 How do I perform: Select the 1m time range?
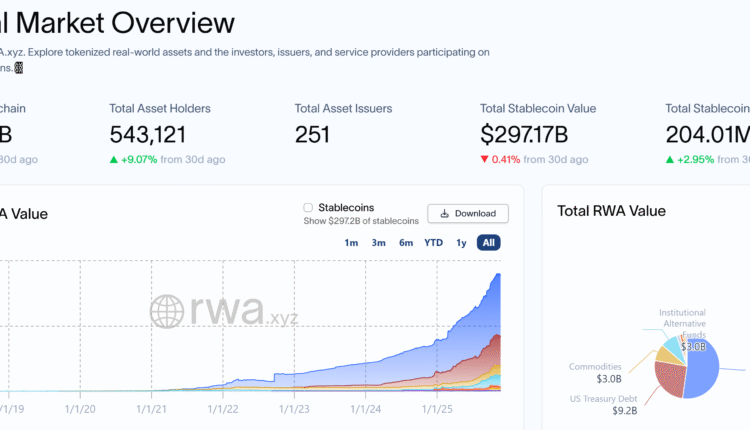(x=351, y=243)
